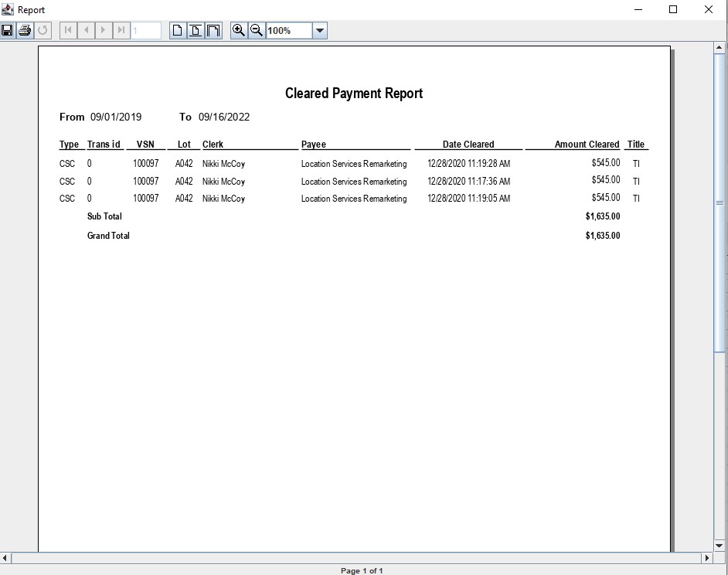Image resolution: width=728 pixels, height=575 pixels.
Task: Click the Save report icon
Action: coord(8,31)
